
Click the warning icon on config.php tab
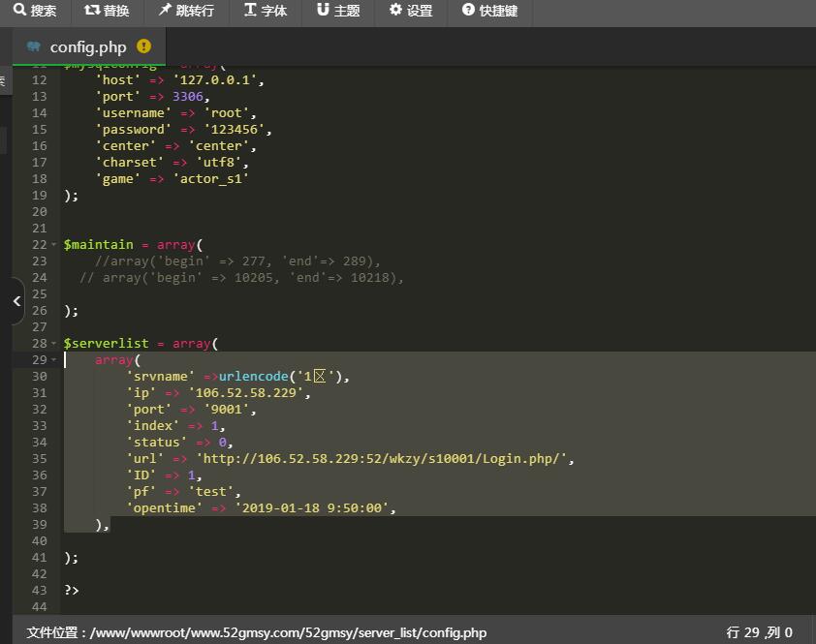(x=144, y=46)
